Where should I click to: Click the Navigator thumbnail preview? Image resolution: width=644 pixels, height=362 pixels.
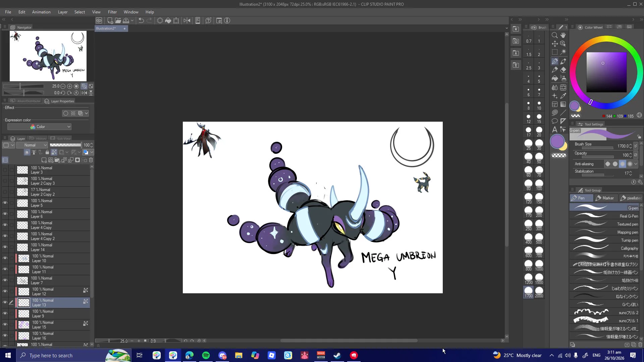click(x=48, y=56)
